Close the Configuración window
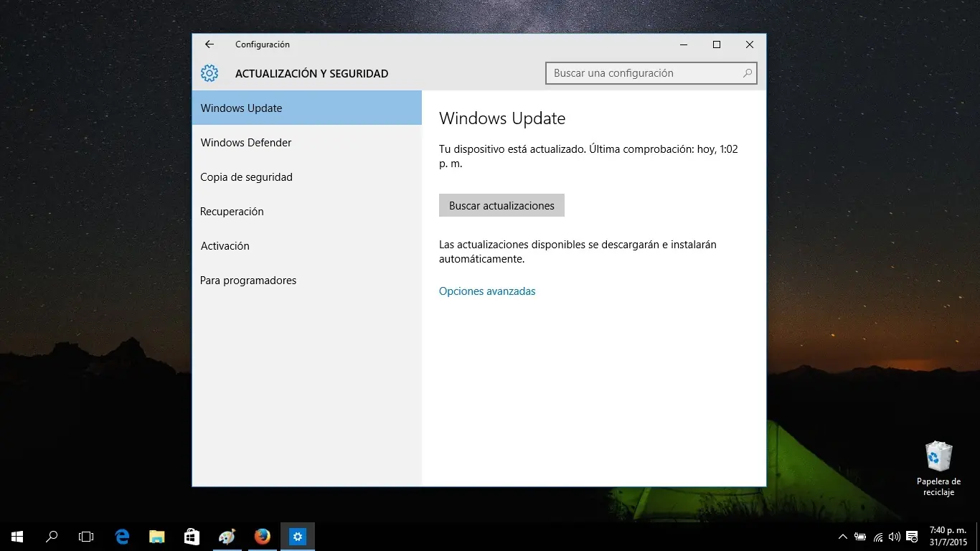The width and height of the screenshot is (980, 551). tap(750, 44)
